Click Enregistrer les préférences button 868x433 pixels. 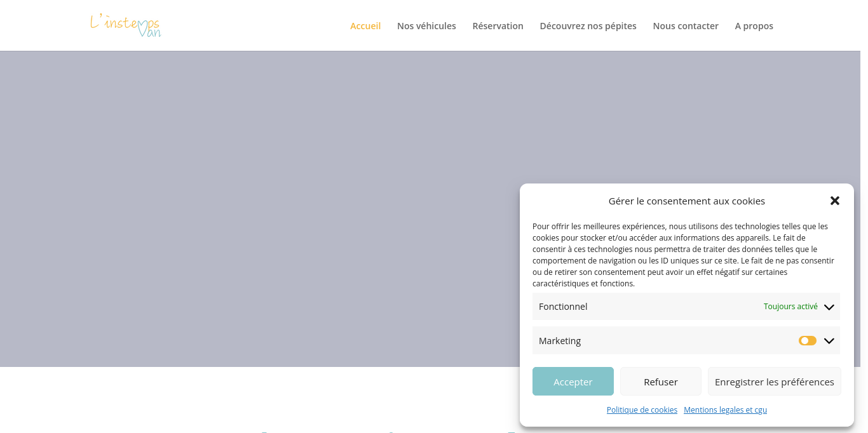(x=775, y=382)
